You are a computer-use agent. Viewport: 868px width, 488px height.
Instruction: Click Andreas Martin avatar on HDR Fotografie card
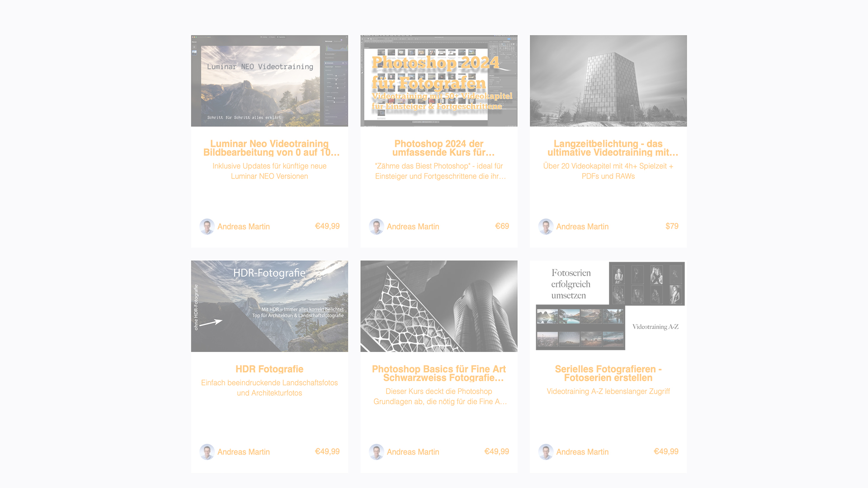[207, 452]
